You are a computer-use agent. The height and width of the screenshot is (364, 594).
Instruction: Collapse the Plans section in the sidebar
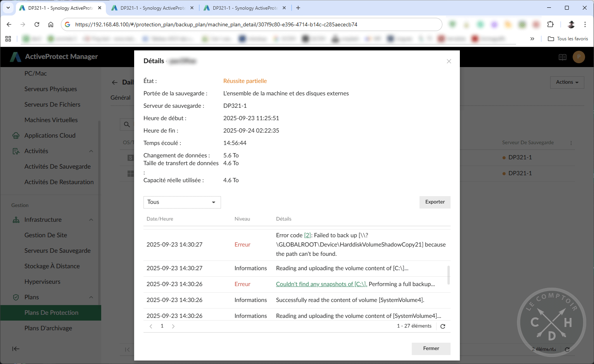[91, 297]
